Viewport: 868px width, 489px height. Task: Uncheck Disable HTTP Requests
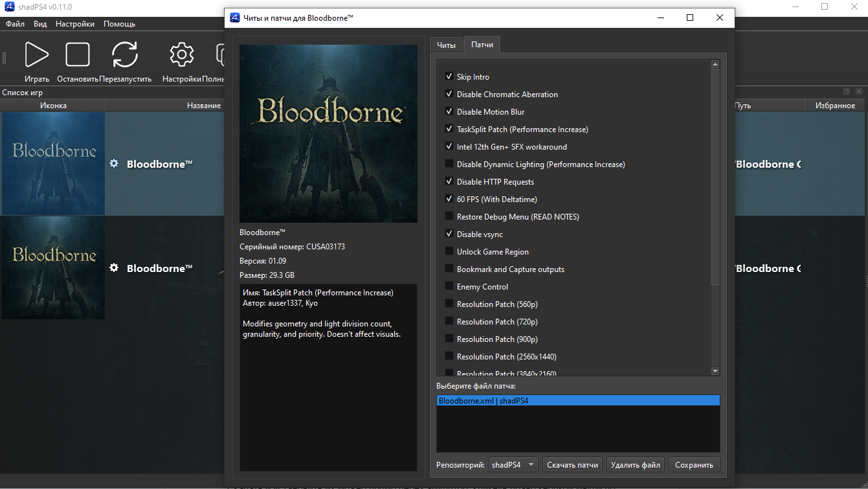pos(449,181)
